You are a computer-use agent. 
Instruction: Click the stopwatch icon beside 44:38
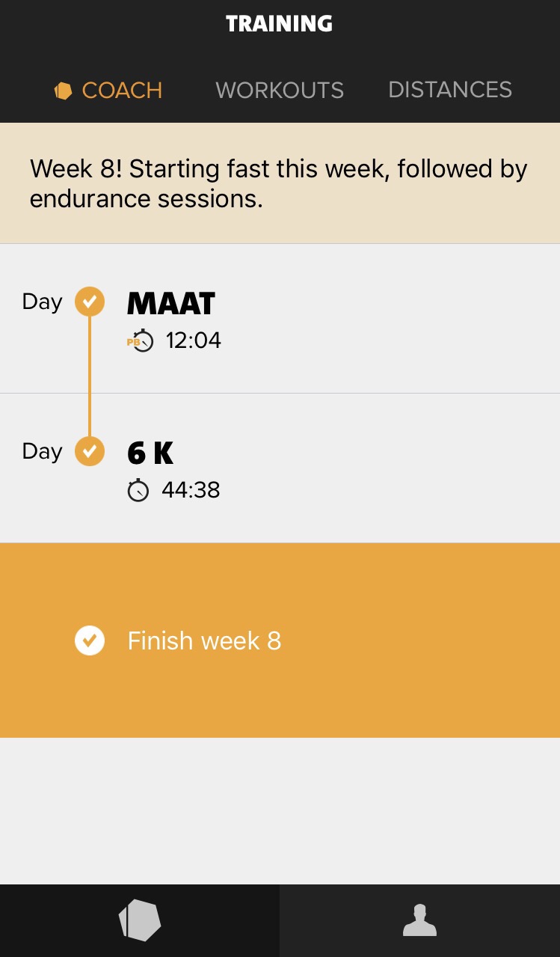point(138,491)
